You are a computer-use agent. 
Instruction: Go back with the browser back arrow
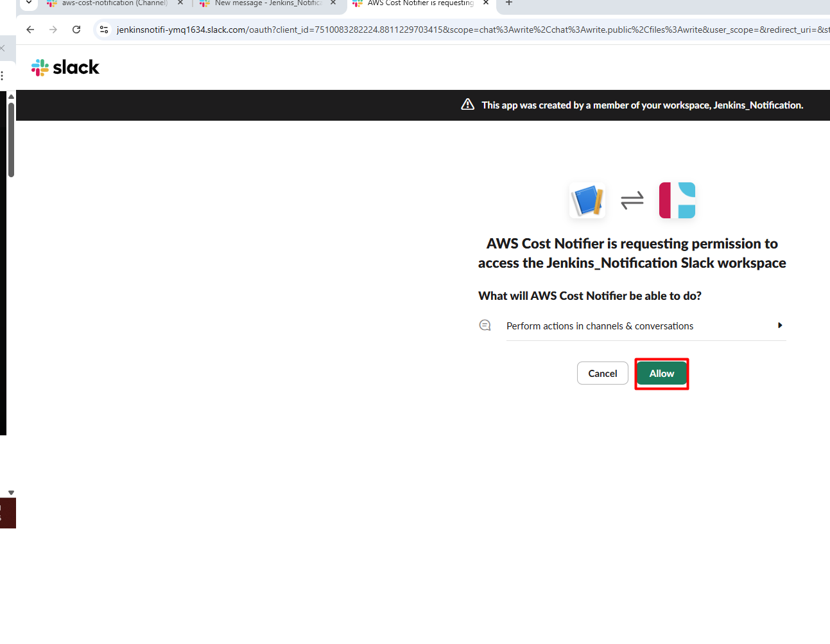pos(30,30)
